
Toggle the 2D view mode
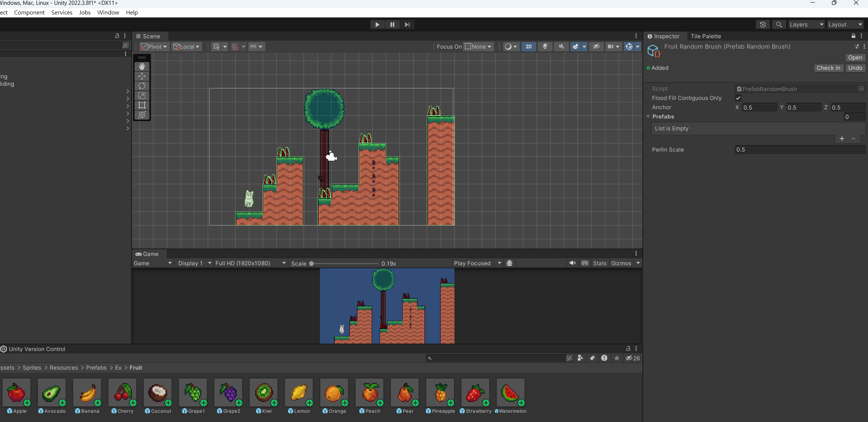click(x=528, y=46)
